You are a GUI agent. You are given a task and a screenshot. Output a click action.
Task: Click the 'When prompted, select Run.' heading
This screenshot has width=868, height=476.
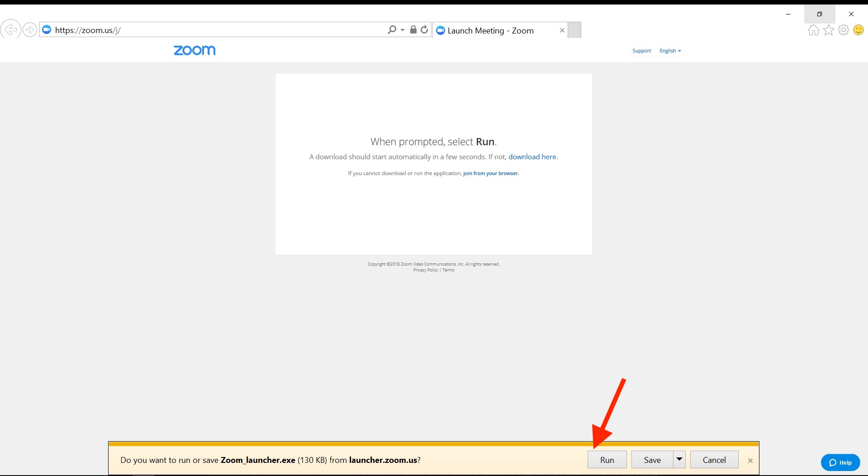tap(433, 142)
